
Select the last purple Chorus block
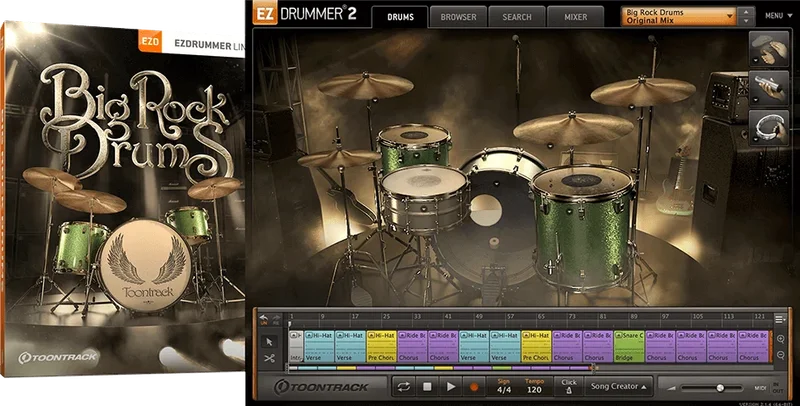coord(753,346)
